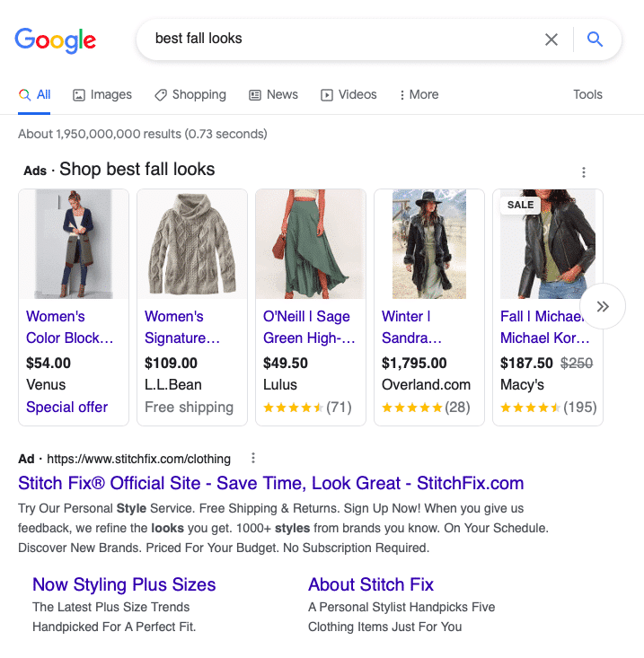Click the Macy's leather jacket image

click(x=548, y=244)
